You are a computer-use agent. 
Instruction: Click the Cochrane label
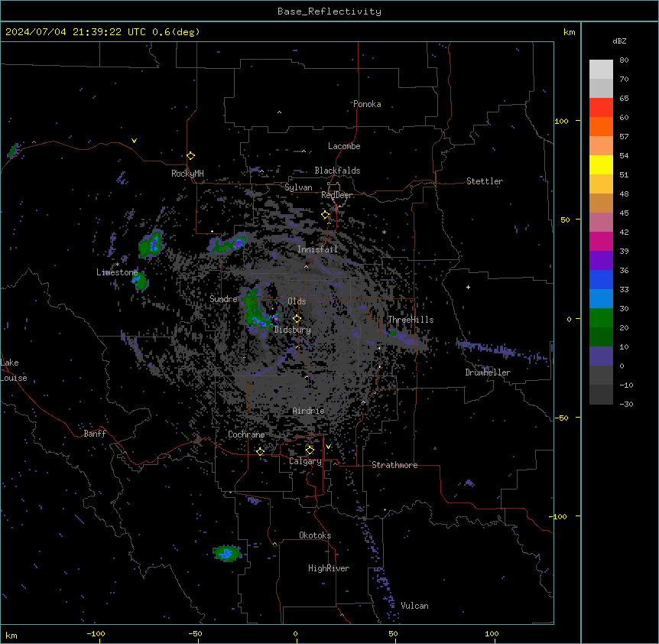246,434
